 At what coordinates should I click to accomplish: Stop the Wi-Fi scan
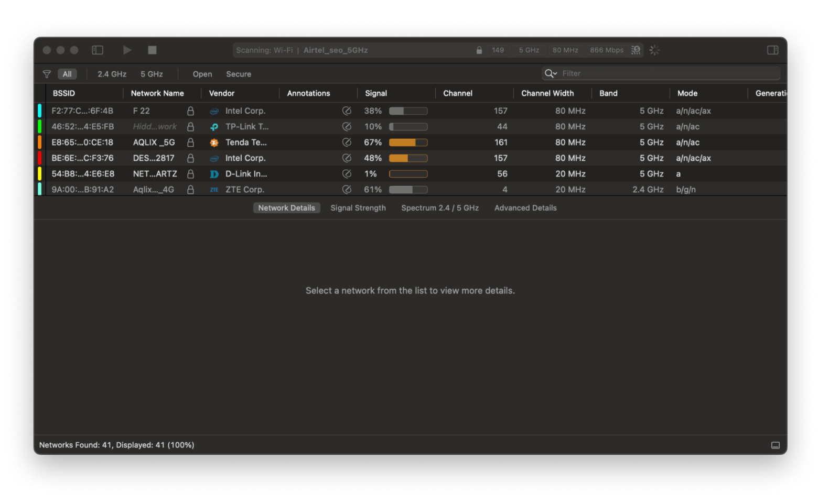point(152,50)
